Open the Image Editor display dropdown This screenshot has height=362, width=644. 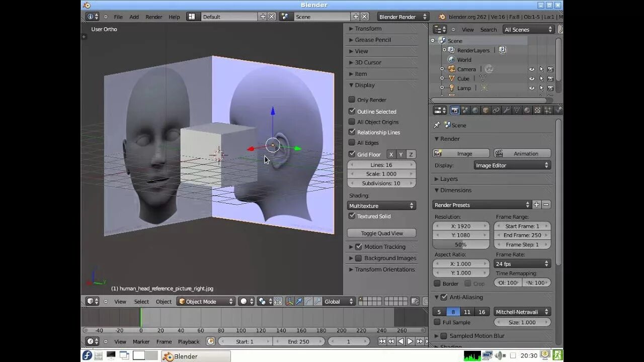tap(512, 165)
